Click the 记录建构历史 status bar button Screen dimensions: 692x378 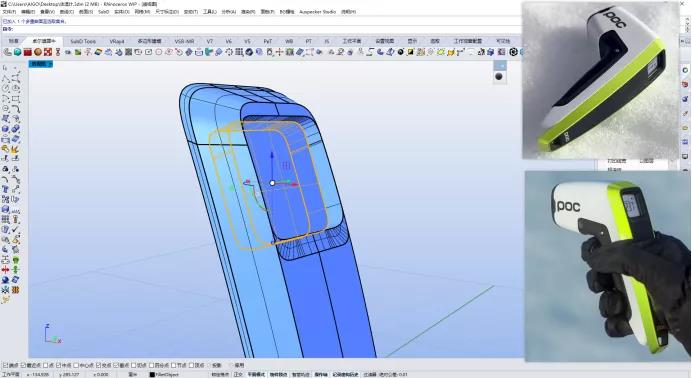[346, 374]
